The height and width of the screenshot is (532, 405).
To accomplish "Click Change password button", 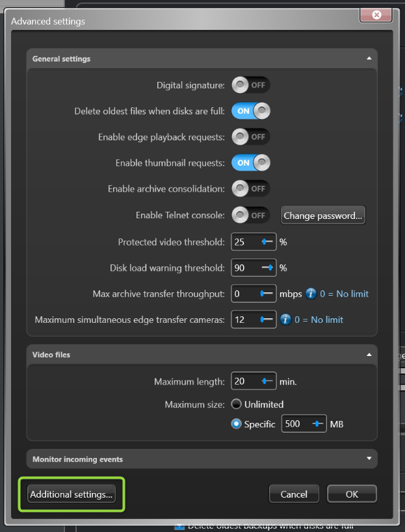I will (x=322, y=216).
